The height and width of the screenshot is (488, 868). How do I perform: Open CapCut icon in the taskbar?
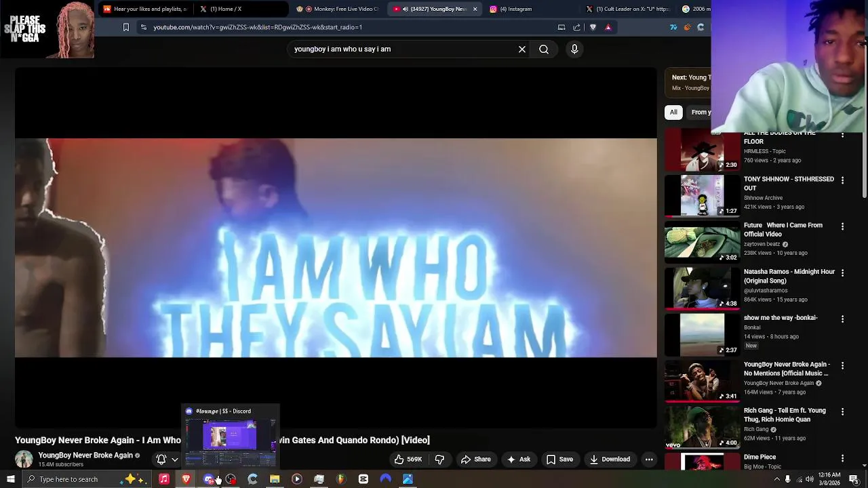tap(363, 479)
